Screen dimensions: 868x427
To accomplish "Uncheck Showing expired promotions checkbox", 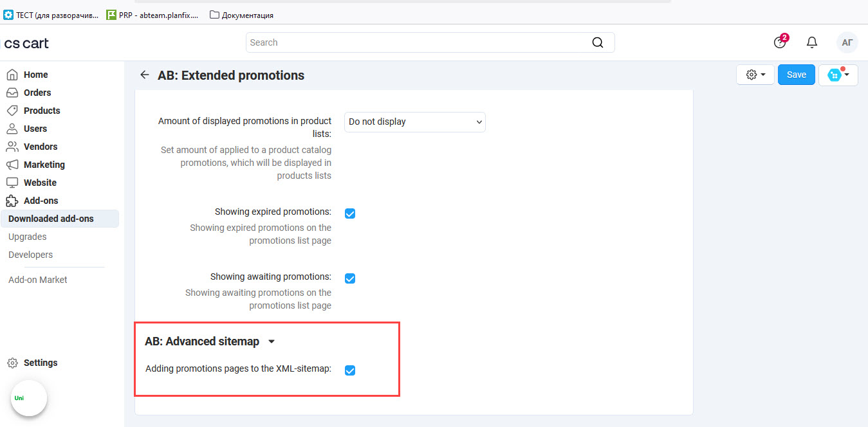I will (350, 213).
